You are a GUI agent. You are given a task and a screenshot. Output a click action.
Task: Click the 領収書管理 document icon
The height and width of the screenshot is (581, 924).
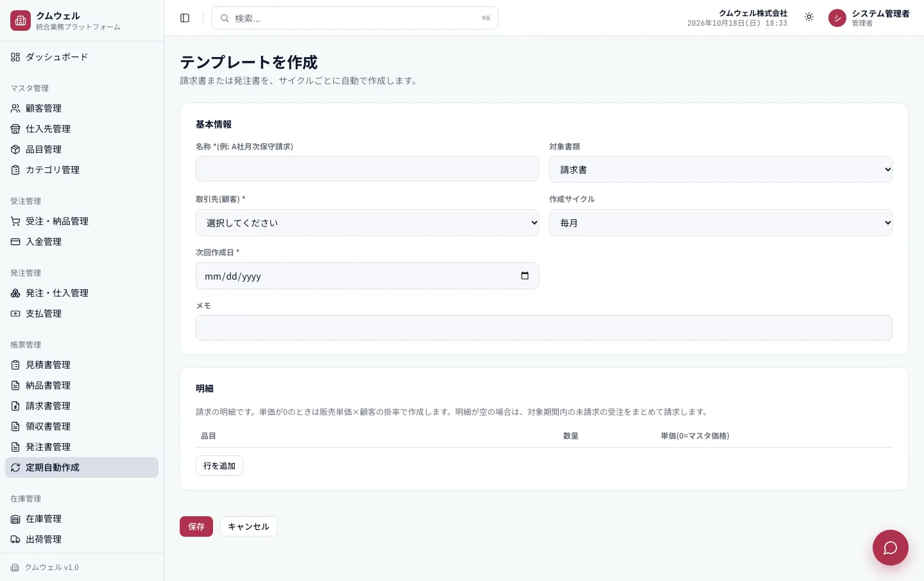15,426
